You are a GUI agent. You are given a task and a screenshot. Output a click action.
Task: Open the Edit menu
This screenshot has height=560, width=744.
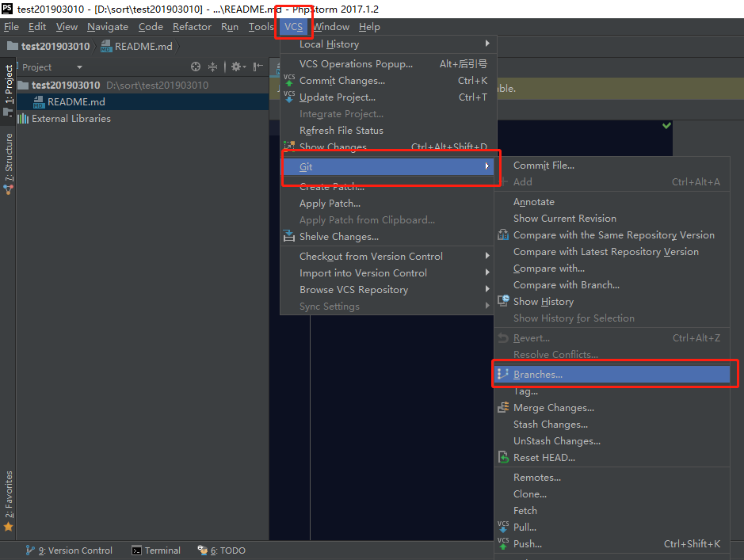pyautogui.click(x=37, y=27)
